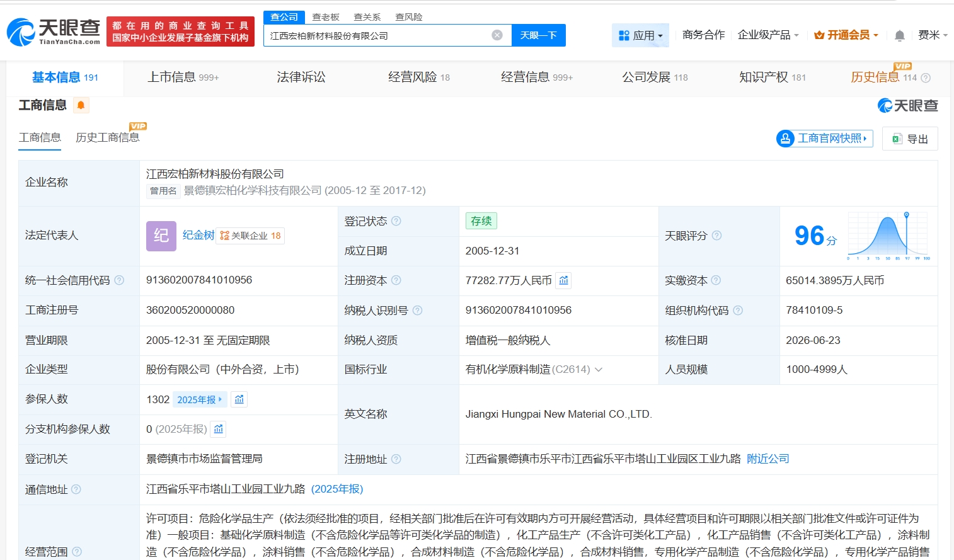Viewport: 954px width, 560px height.
Task: Click the 天眼一下 search button
Action: (539, 35)
